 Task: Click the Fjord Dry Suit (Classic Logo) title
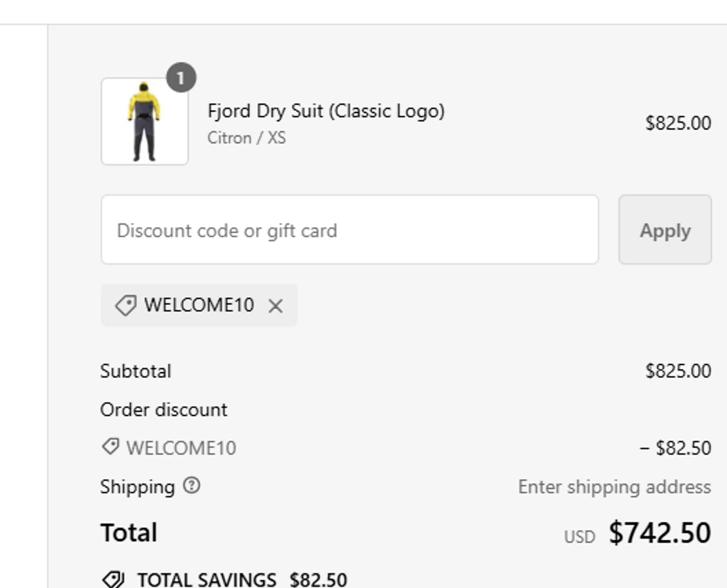[326, 111]
